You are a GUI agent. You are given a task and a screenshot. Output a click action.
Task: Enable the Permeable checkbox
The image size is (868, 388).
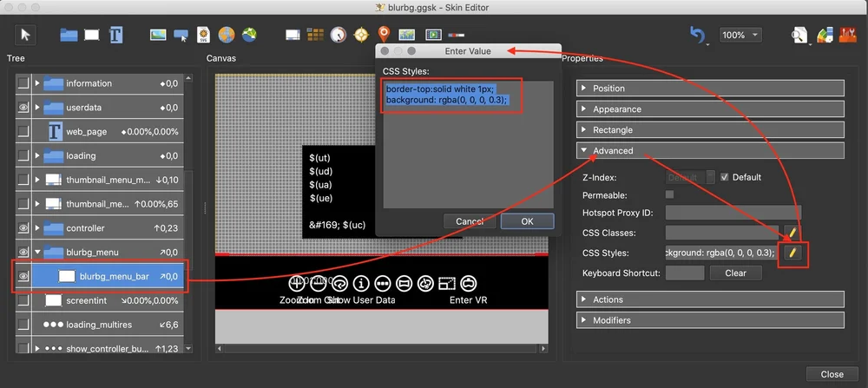pos(670,194)
